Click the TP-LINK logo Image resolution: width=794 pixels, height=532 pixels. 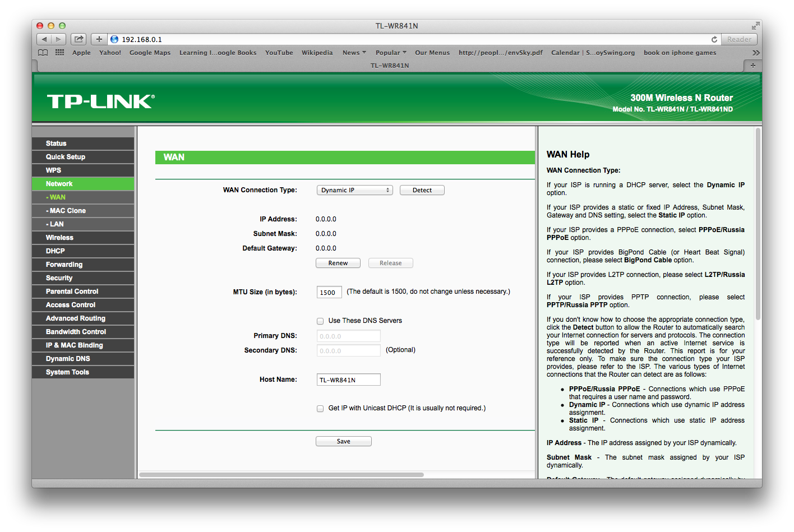pos(101,101)
